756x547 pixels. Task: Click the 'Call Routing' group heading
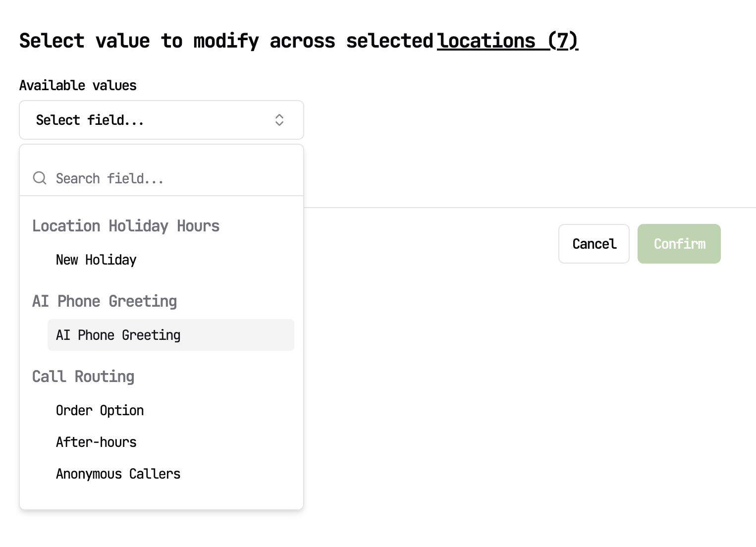pyautogui.click(x=83, y=377)
